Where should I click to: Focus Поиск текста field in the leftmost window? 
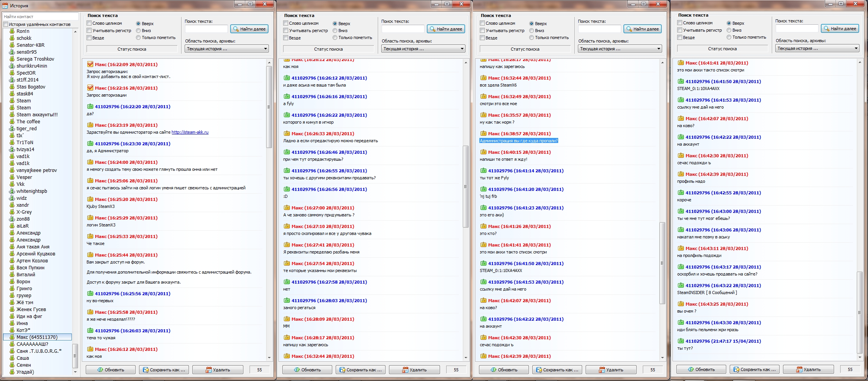coord(206,29)
